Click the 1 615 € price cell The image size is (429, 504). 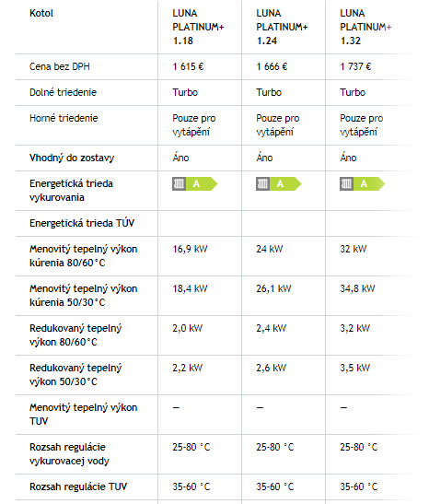pyautogui.click(x=188, y=66)
